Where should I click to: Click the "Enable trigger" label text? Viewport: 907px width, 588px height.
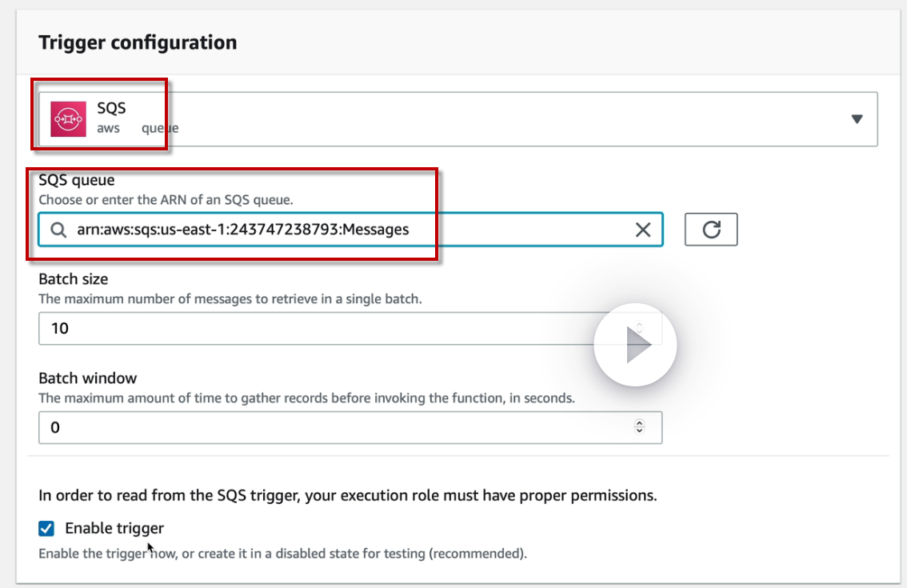coord(114,528)
